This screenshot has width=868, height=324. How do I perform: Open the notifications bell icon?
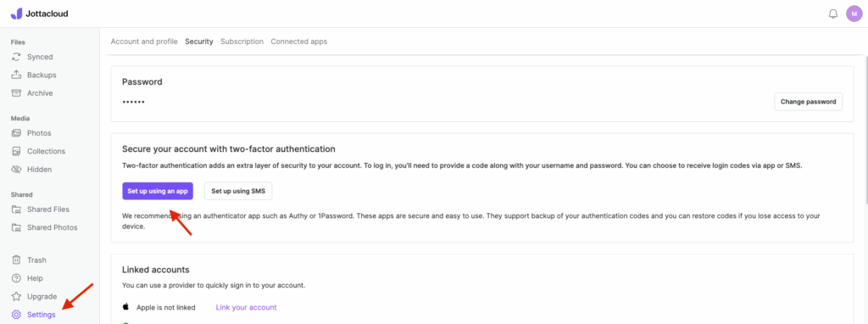(x=832, y=14)
